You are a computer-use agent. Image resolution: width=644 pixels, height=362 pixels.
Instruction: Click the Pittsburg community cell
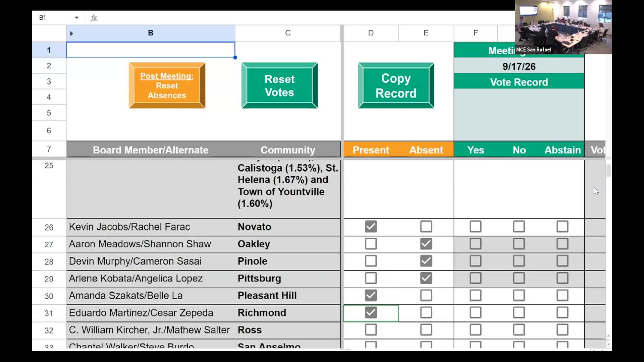(288, 278)
